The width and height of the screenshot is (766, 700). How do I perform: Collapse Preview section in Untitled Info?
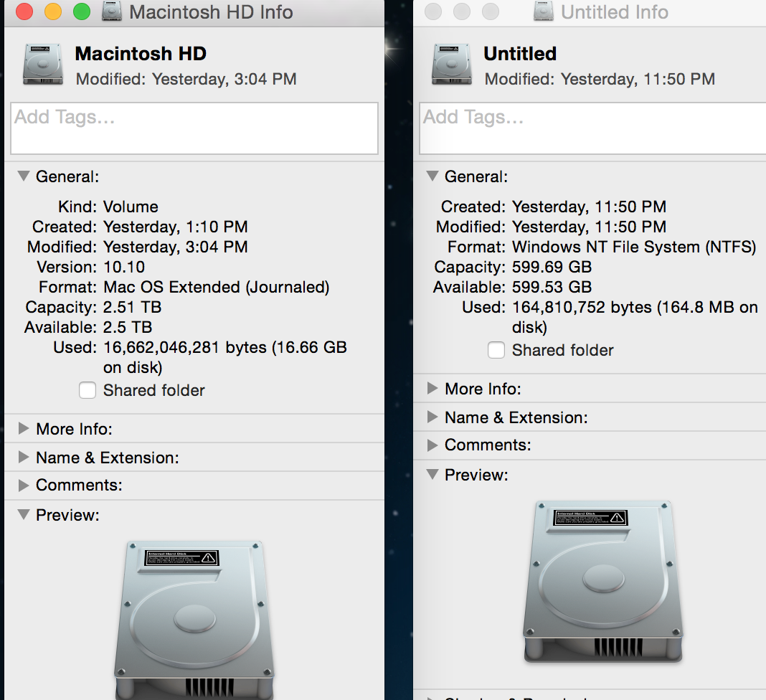coord(432,474)
